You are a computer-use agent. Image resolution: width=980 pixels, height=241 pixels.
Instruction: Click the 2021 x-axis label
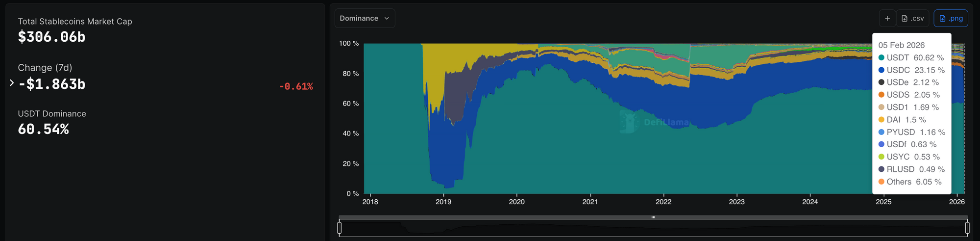(x=590, y=202)
